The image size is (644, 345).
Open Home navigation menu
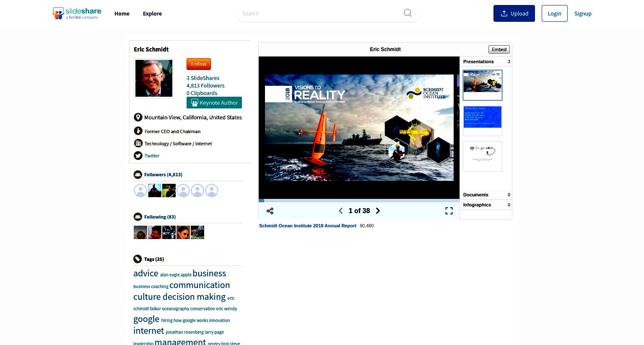point(122,13)
